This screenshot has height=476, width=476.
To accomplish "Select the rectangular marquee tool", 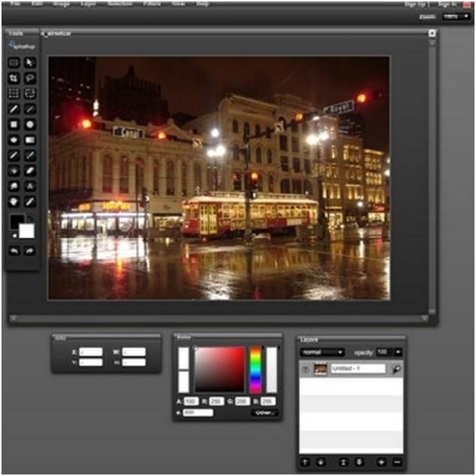I will click(14, 63).
